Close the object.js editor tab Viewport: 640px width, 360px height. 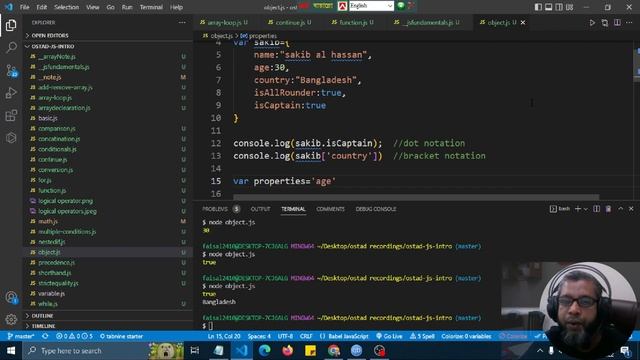point(523,22)
